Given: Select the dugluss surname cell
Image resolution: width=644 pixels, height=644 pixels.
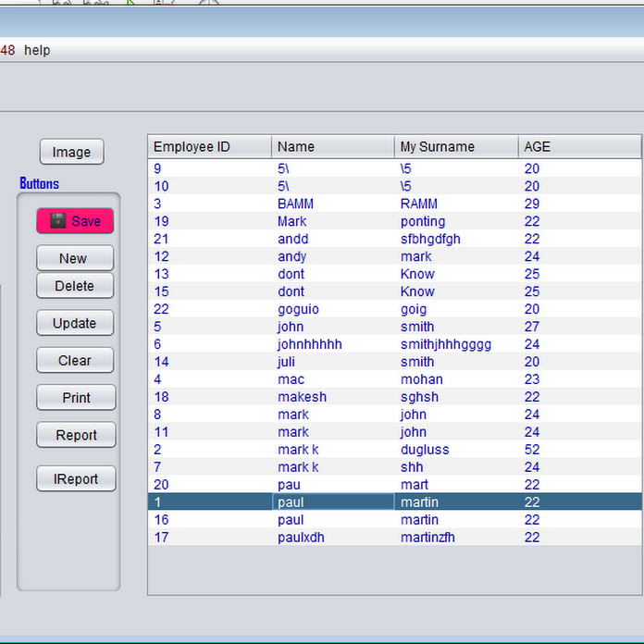Looking at the screenshot, I should [425, 450].
